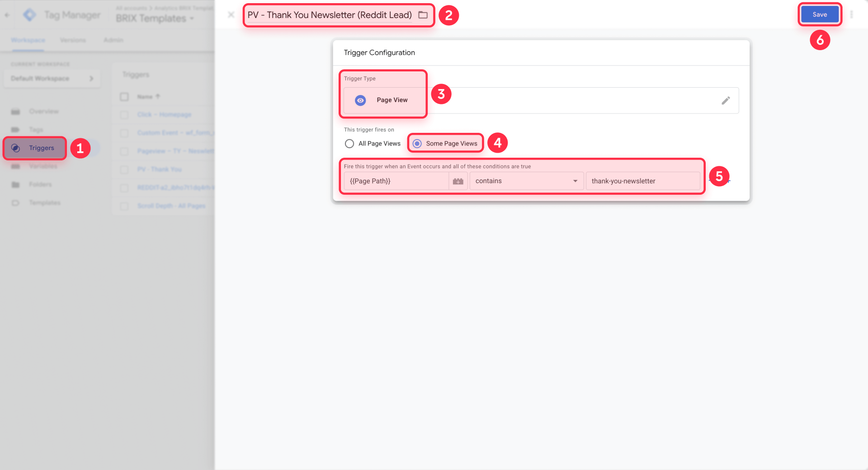Open the three-dot more options menu

[x=851, y=14]
